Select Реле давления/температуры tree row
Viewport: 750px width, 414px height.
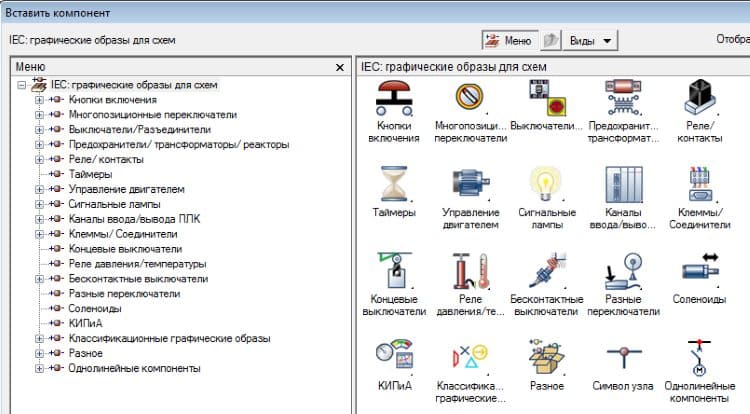tap(137, 264)
